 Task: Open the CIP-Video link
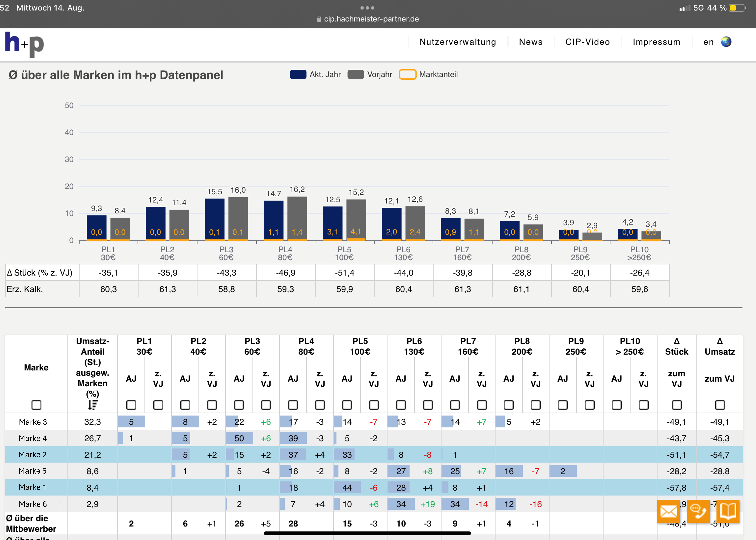(587, 42)
